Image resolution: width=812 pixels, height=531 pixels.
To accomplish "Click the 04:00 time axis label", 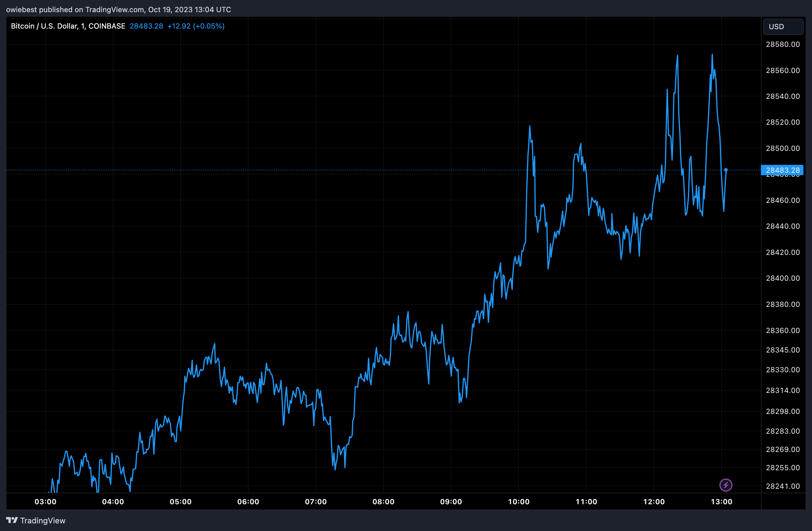I will tap(113, 501).
